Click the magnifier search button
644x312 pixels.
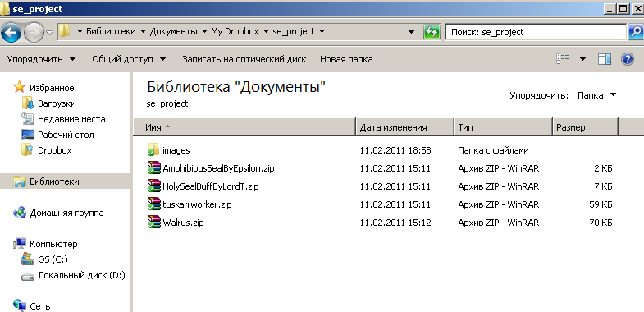click(636, 32)
